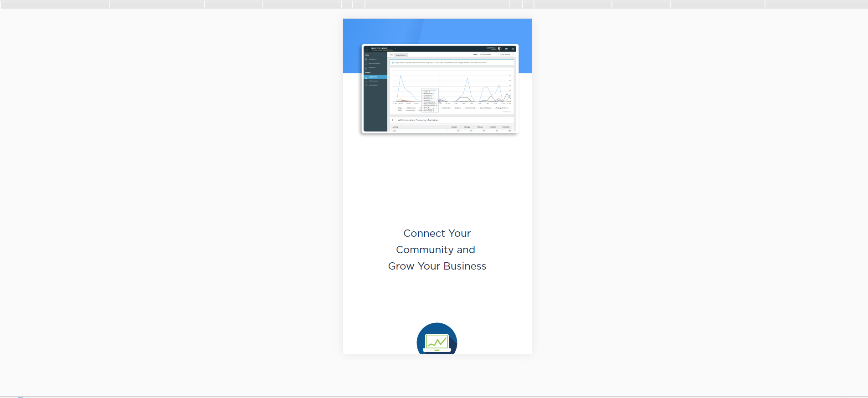The height and width of the screenshot is (398, 868).
Task: Click the user avatar photo in dashboard header
Action: point(499,49)
